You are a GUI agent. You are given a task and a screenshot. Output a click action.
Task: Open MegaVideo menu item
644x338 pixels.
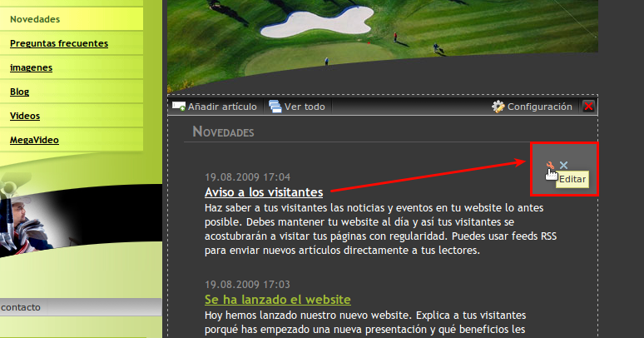pos(34,140)
